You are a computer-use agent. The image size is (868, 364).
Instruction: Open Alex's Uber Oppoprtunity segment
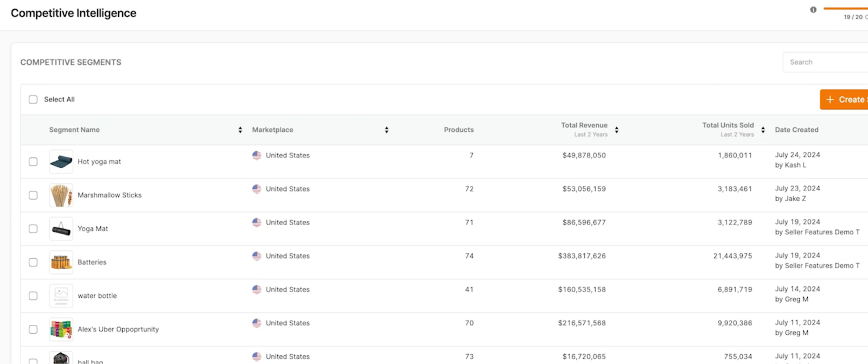(118, 329)
